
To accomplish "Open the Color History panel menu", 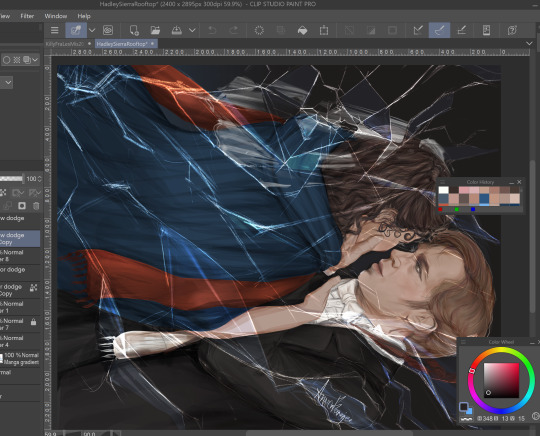I will [443, 182].
